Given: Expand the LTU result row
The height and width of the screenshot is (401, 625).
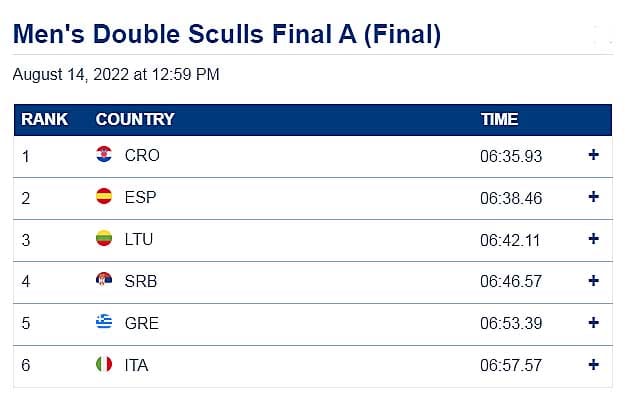Looking at the screenshot, I should [593, 239].
